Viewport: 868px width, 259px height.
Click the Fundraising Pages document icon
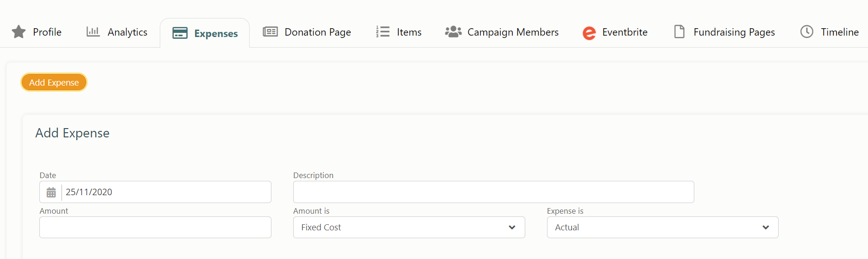tap(679, 31)
